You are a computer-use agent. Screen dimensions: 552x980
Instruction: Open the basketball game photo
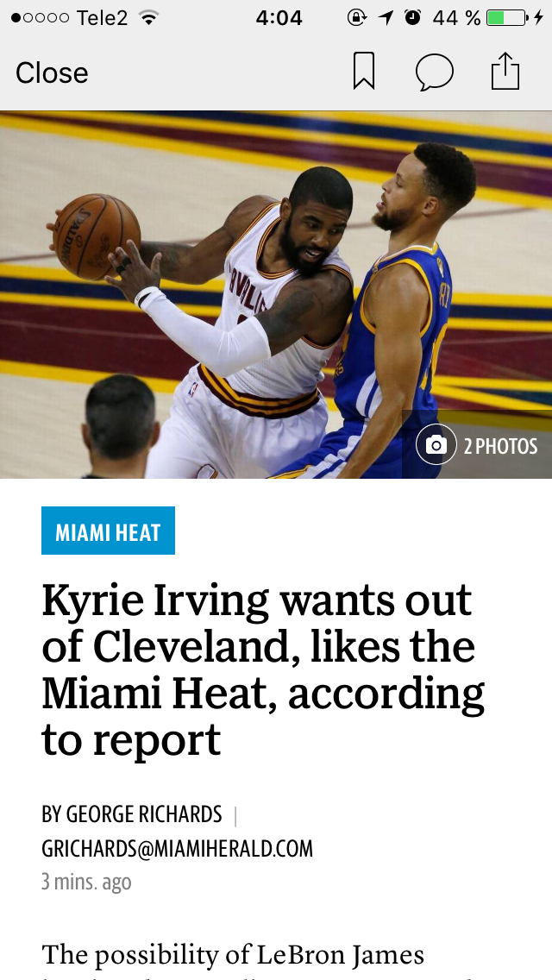(x=276, y=295)
